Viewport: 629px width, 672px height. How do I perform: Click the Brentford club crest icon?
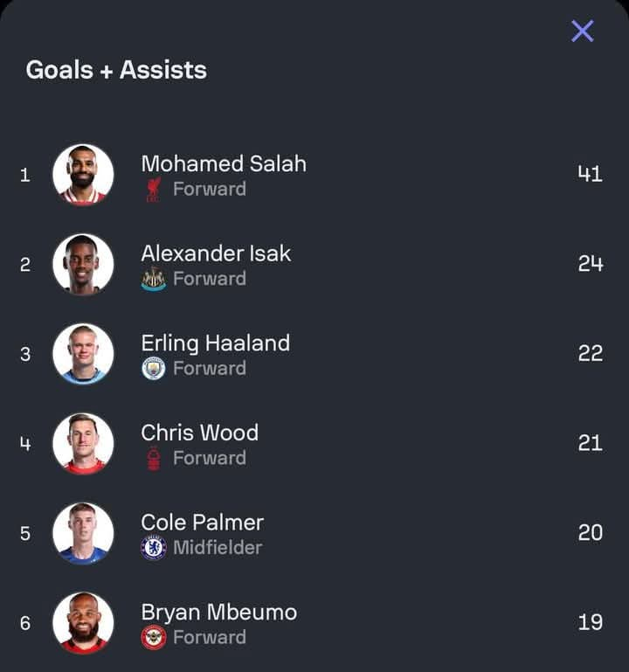[154, 637]
